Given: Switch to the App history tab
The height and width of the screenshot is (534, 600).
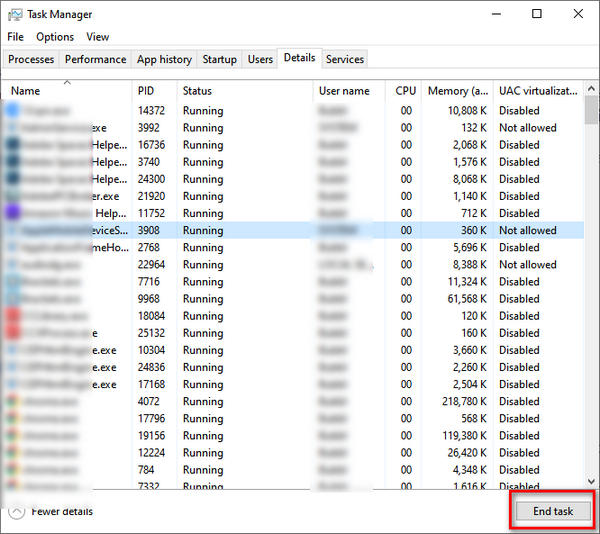Looking at the screenshot, I should tap(164, 59).
